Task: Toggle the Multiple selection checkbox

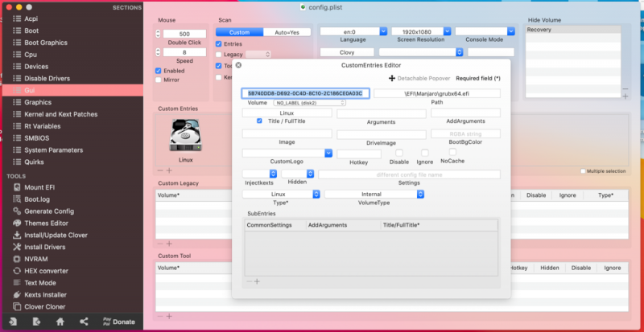Action: 583,171
